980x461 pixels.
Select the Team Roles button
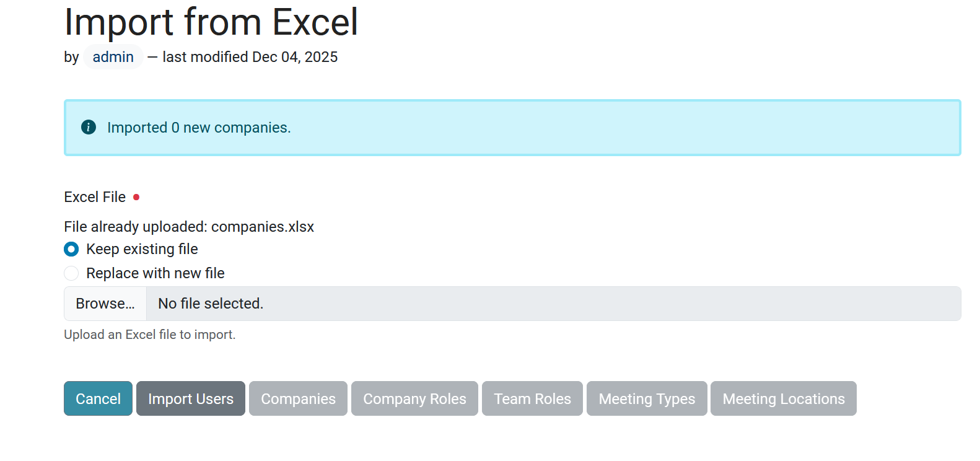tap(532, 398)
